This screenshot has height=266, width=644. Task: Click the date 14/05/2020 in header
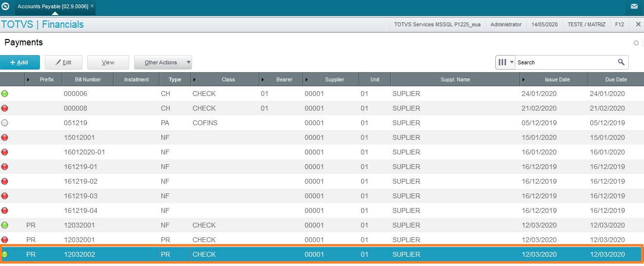pyautogui.click(x=545, y=24)
